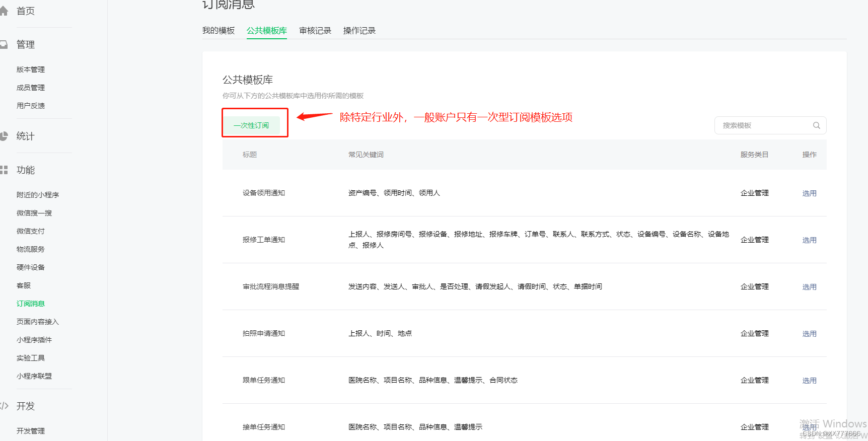The height and width of the screenshot is (441, 868).
Task: Click the 审批流程消息提醒 template title
Action: pos(271,286)
